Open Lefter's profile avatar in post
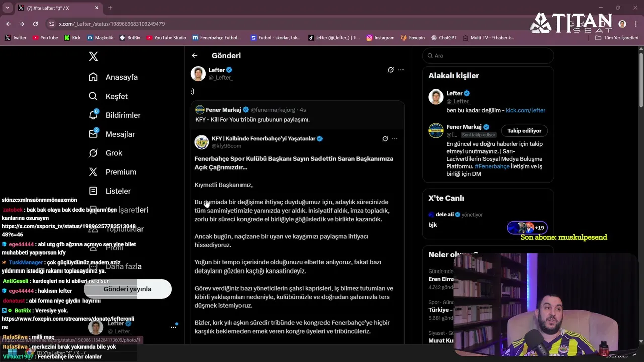 click(198, 74)
